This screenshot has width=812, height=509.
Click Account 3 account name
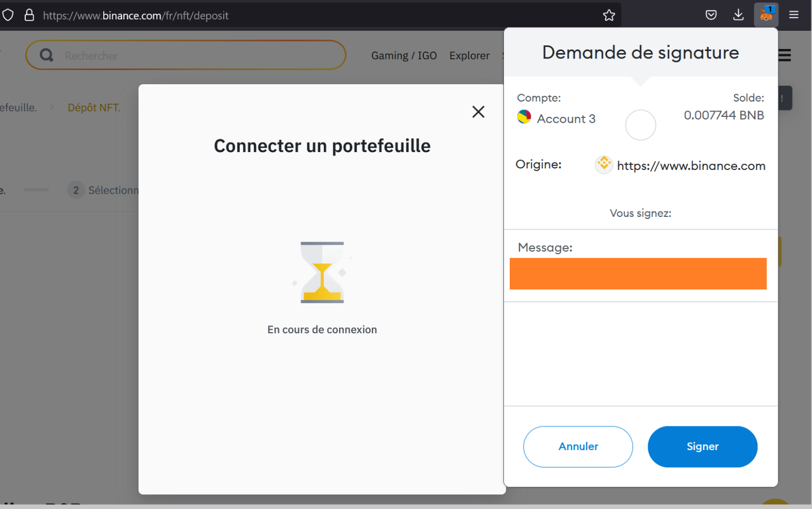(x=566, y=118)
